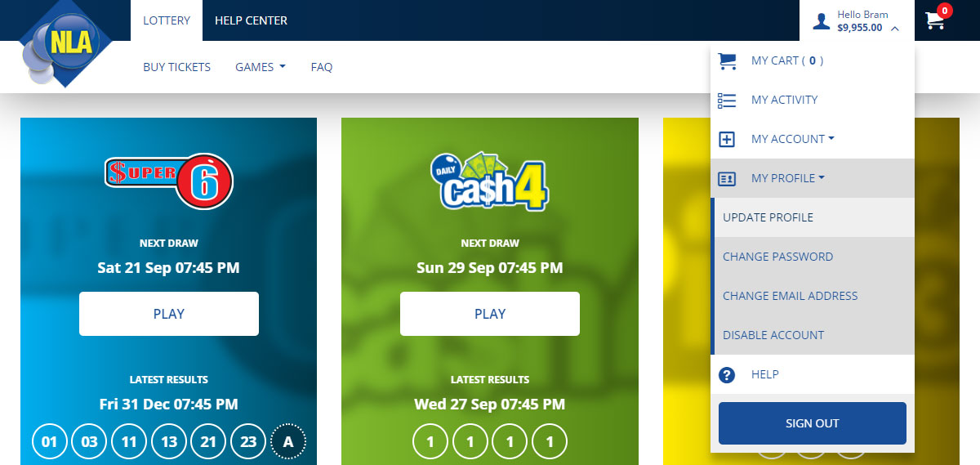Click the Daily Cash 4 logo

click(490, 181)
